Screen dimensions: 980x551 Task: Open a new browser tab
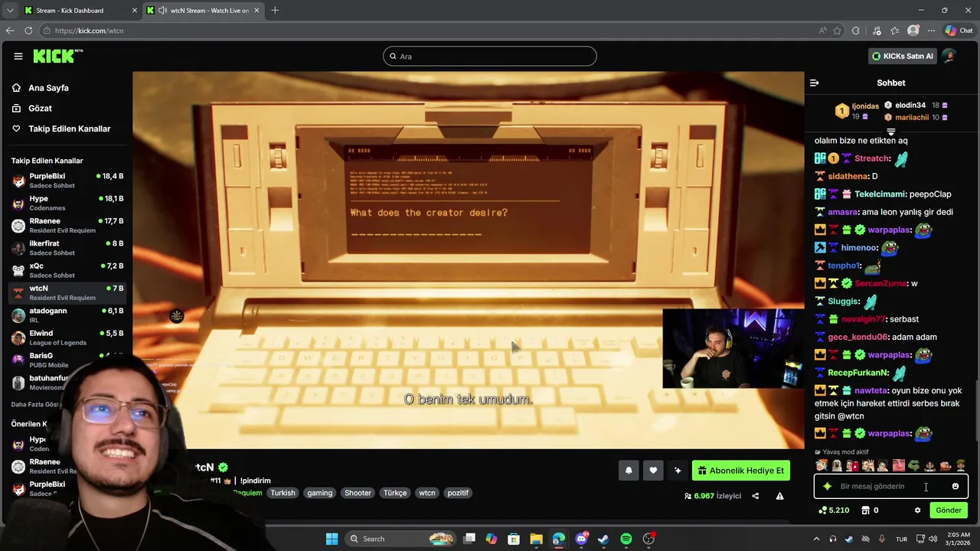[x=275, y=10]
